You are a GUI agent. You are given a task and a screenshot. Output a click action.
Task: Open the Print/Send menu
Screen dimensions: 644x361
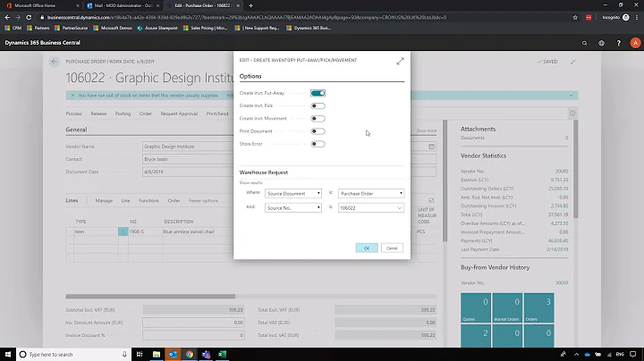click(x=217, y=113)
